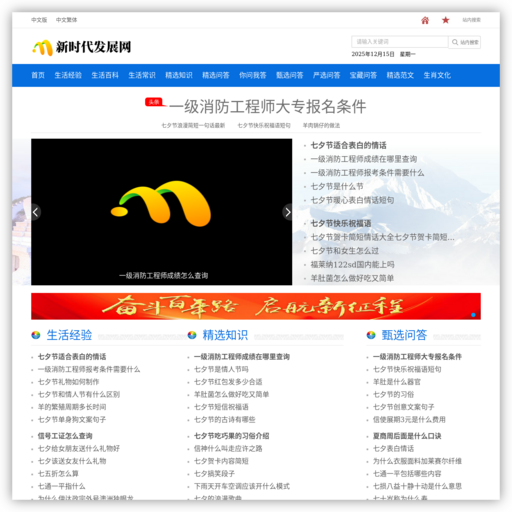
Task: Open 一级消防工程师报考条件需要什么 beside carousel
Action: (367, 173)
